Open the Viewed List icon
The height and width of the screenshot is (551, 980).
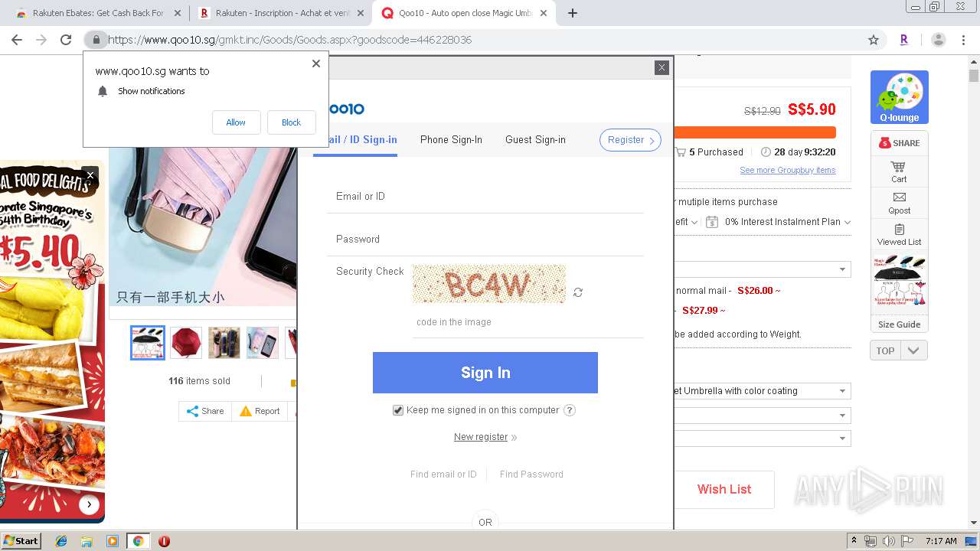click(899, 234)
